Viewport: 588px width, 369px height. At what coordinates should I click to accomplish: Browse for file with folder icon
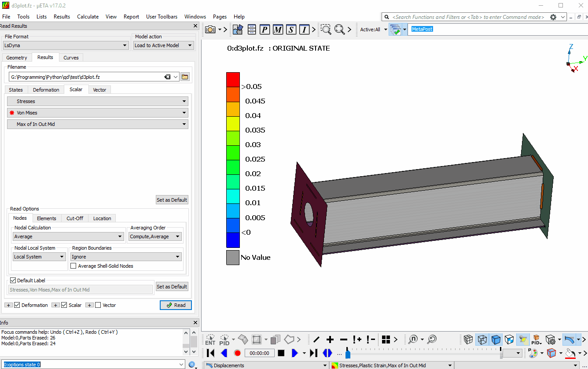(x=185, y=77)
